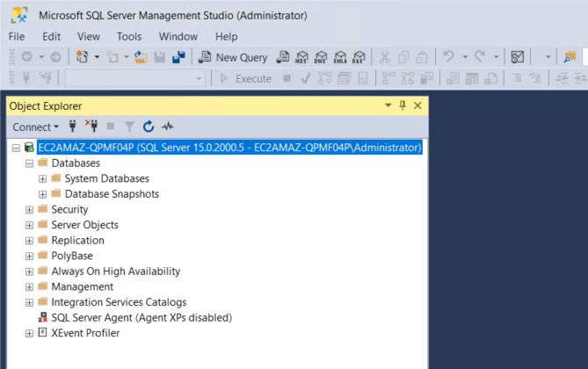Click the Open File folder icon
The width and height of the screenshot is (588, 369).
click(x=141, y=57)
